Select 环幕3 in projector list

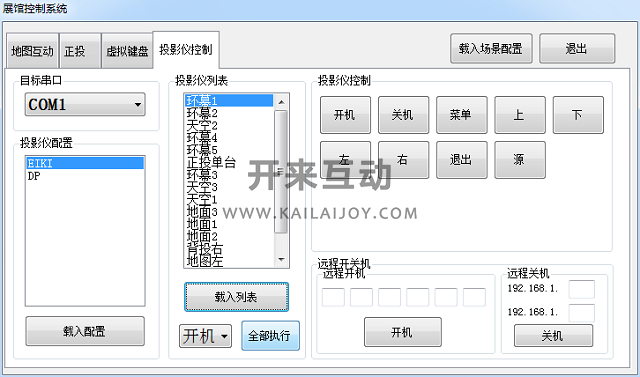(x=229, y=174)
